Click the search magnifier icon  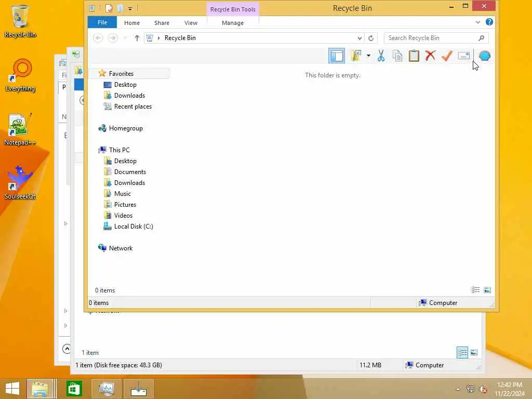(x=481, y=38)
